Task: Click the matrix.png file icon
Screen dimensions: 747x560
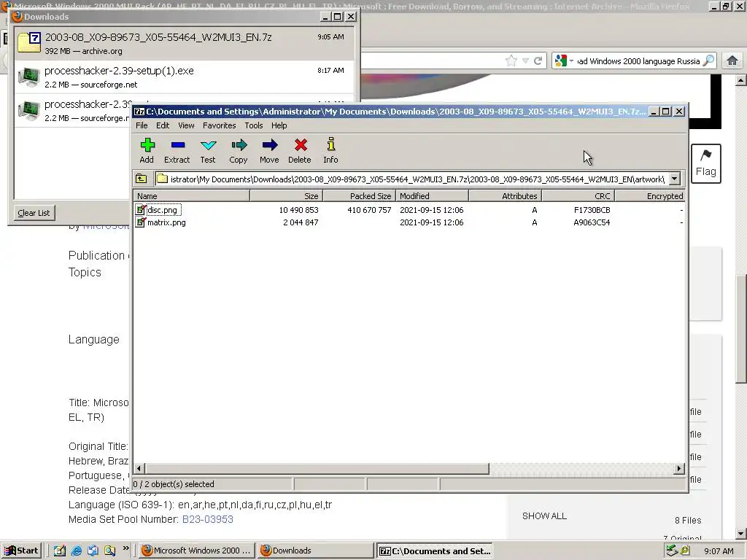Action: [x=140, y=222]
